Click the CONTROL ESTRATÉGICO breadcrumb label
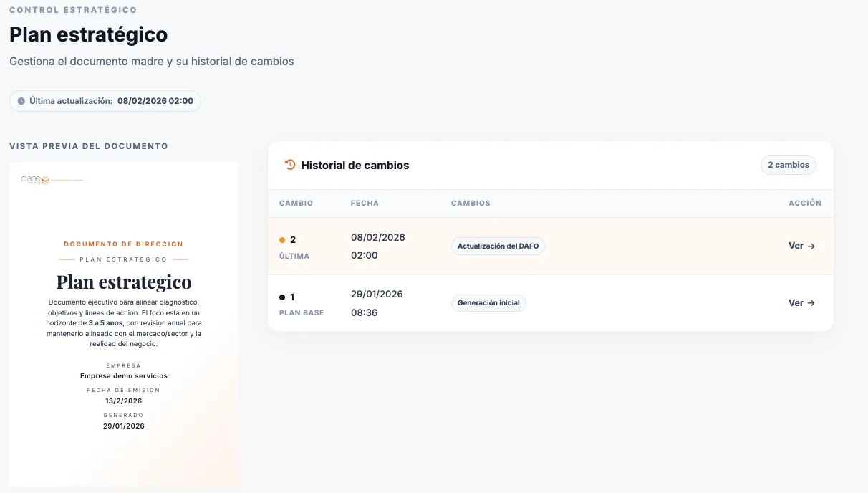 (x=73, y=10)
